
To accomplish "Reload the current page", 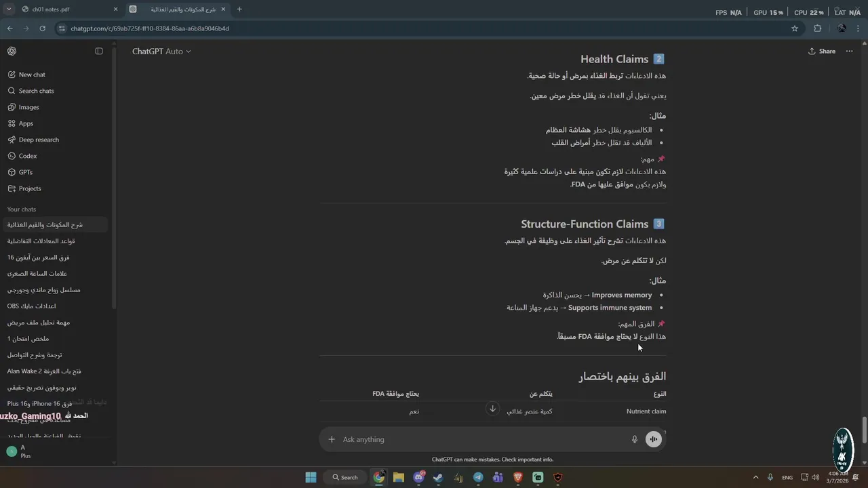I will coord(42,28).
